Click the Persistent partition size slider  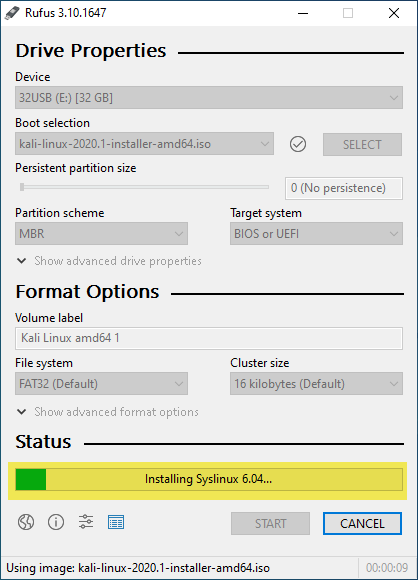pyautogui.click(x=144, y=187)
